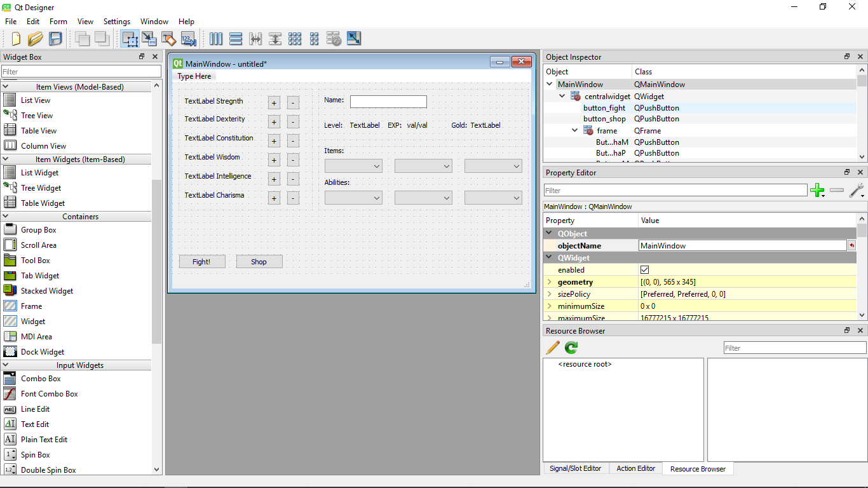The width and height of the screenshot is (868, 488).
Task: Open the File menu
Action: [11, 22]
